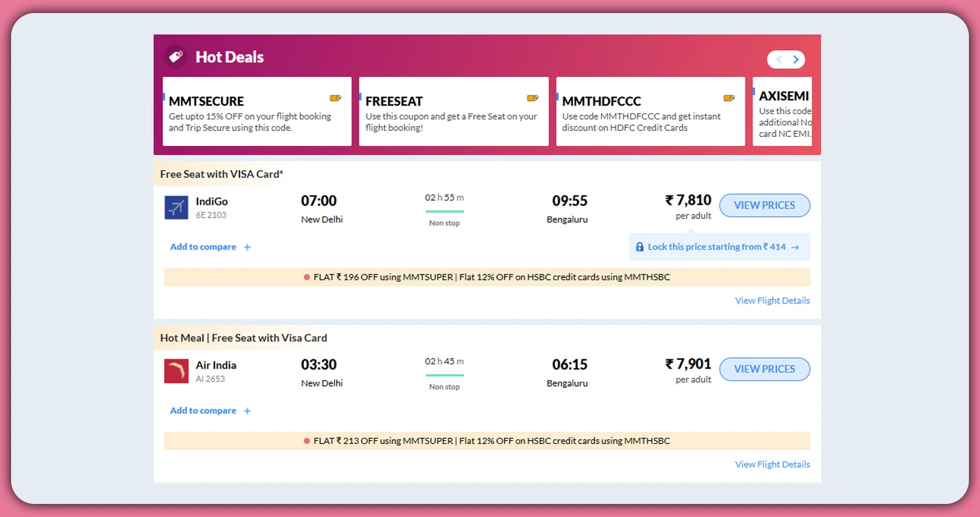
Task: Click coupon tag icon on MMTSECURE card
Action: coord(335,98)
